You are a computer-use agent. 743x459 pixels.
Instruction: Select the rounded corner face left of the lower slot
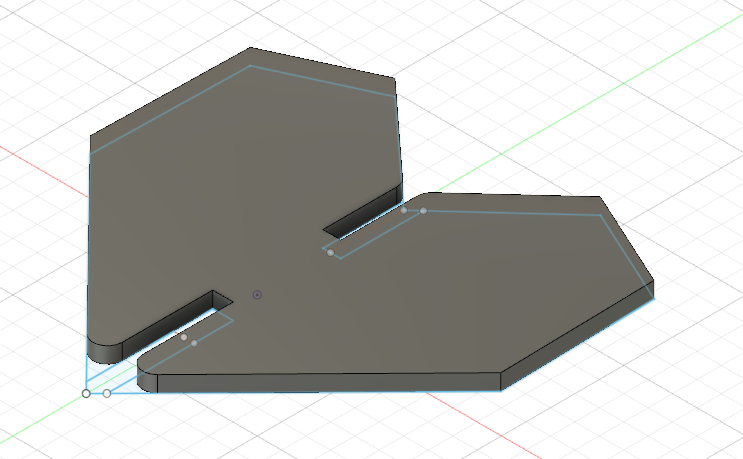[x=104, y=351]
